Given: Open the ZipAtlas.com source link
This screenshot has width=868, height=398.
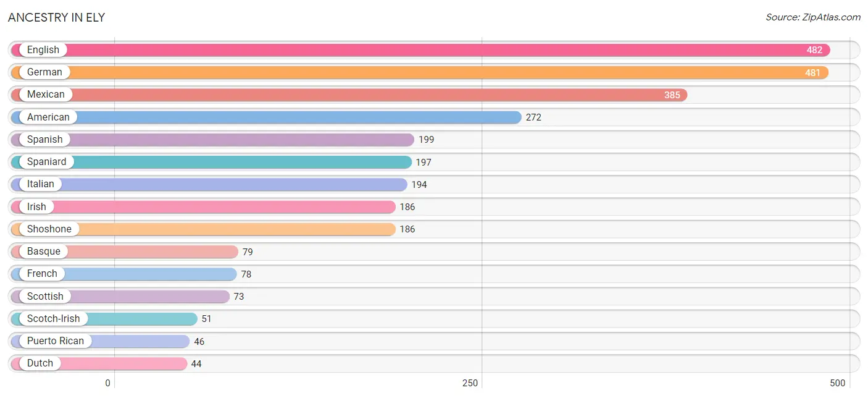Looking at the screenshot, I should click(x=813, y=17).
